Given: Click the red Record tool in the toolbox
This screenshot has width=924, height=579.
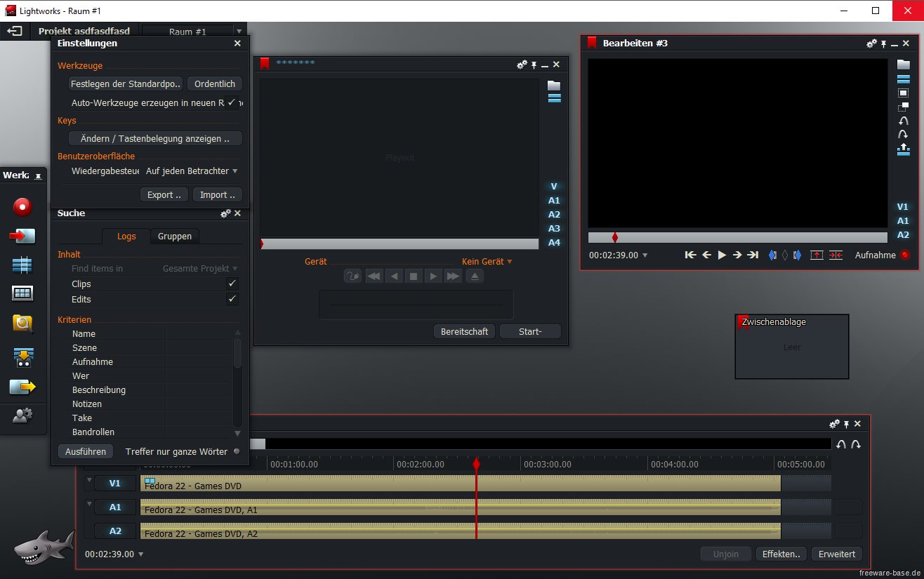Looking at the screenshot, I should coord(23,207).
